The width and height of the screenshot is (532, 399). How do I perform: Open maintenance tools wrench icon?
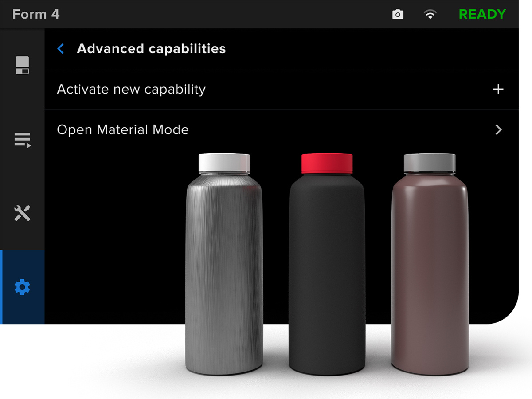point(22,213)
